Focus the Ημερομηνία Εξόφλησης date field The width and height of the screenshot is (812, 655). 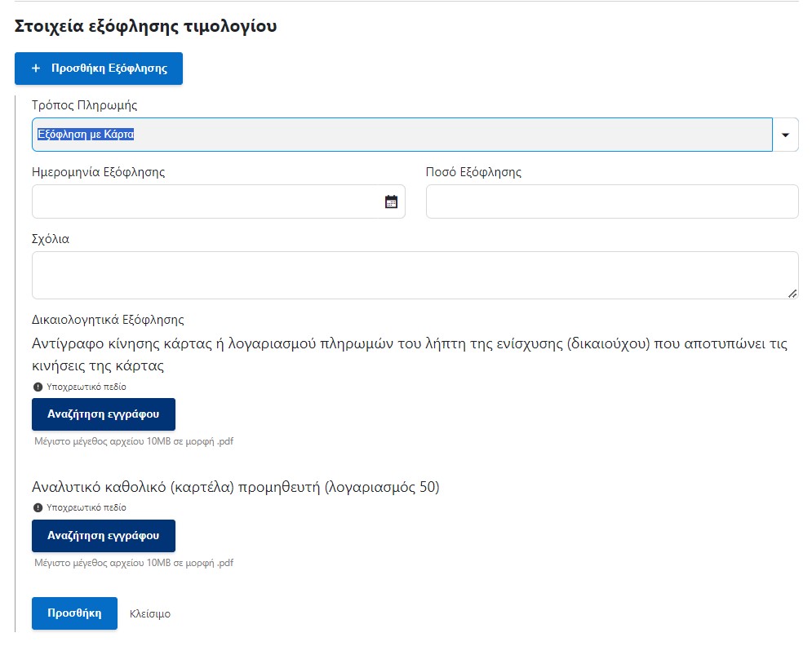click(x=219, y=201)
